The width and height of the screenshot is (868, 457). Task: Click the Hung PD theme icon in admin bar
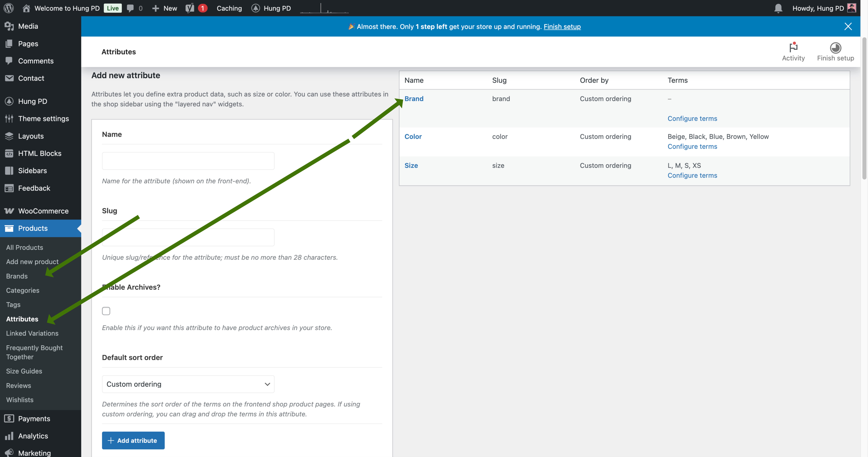pyautogui.click(x=256, y=8)
